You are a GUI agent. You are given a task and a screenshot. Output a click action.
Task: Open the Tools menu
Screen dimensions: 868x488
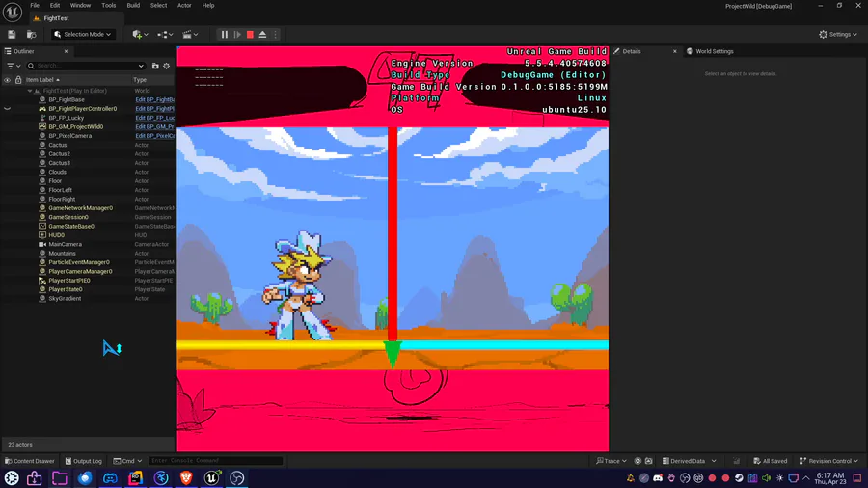(x=108, y=6)
